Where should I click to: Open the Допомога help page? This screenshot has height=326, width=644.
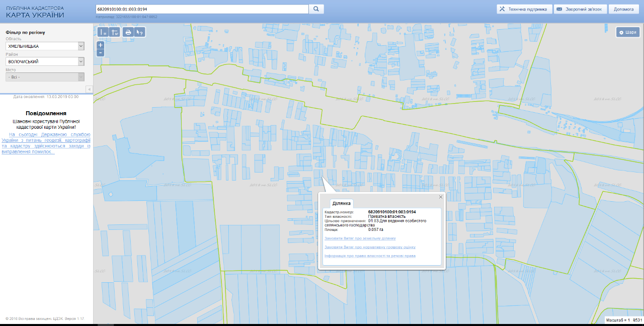coord(624,9)
